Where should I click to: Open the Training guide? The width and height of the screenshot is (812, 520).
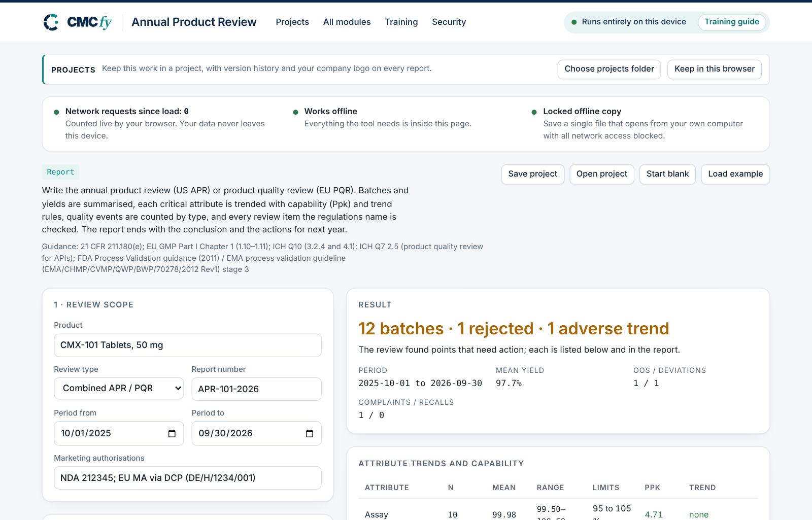(732, 22)
